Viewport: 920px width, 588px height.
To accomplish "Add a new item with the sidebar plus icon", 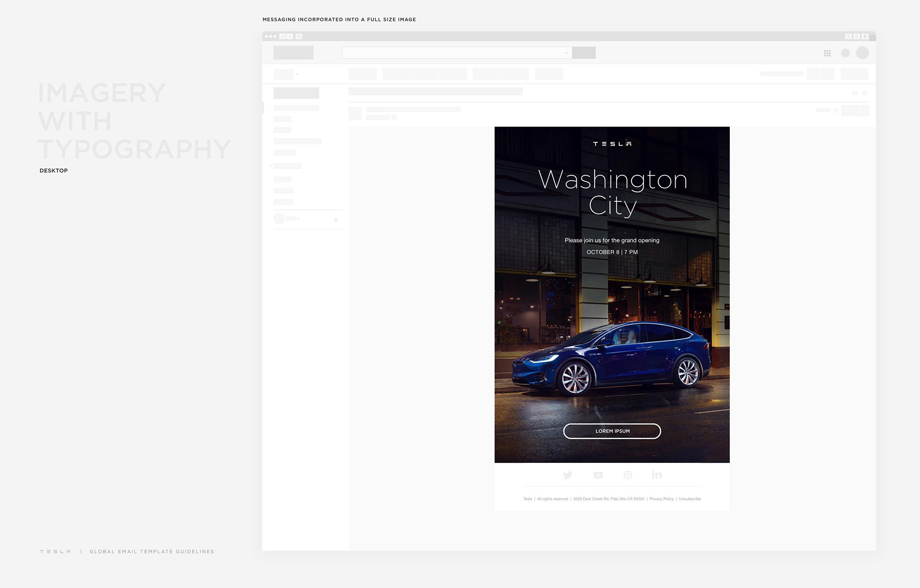I will (x=336, y=219).
